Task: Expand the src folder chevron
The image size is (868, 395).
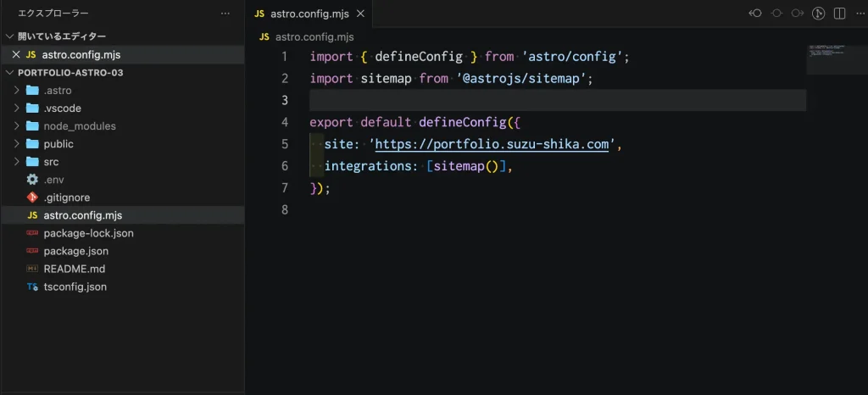Action: click(17, 162)
